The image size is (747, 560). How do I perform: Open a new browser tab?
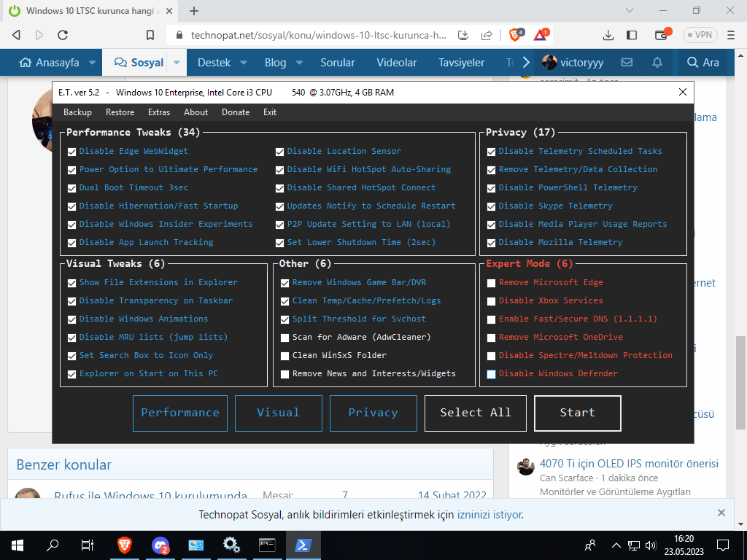(x=194, y=11)
